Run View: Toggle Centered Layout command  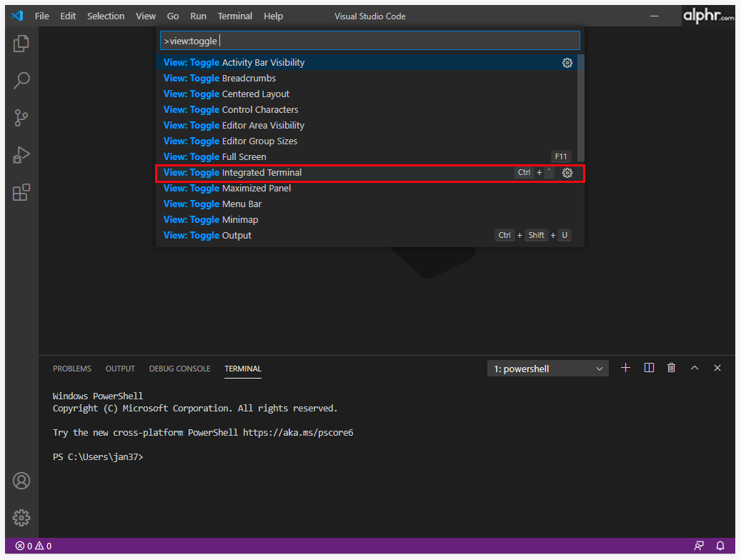(x=367, y=94)
